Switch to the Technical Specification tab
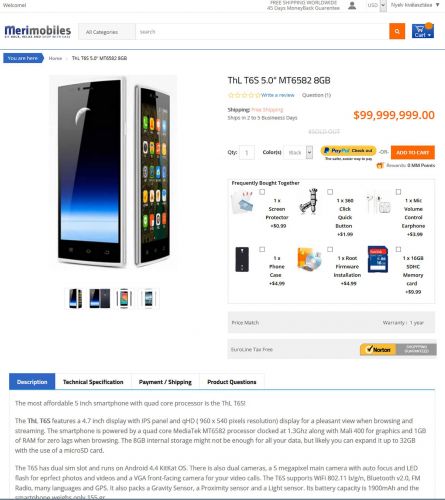Screen dimensions: 445x500 pyautogui.click(x=93, y=382)
